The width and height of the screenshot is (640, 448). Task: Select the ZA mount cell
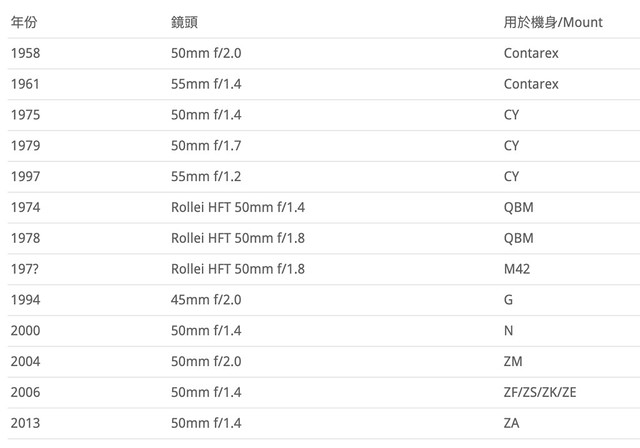(x=511, y=423)
